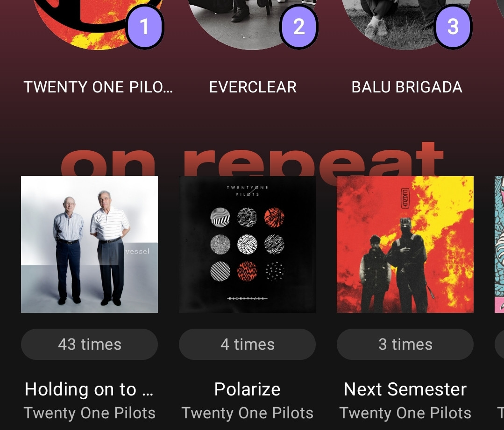504x430 pixels.
Task: Open the Blurryface album cover
Action: (247, 244)
